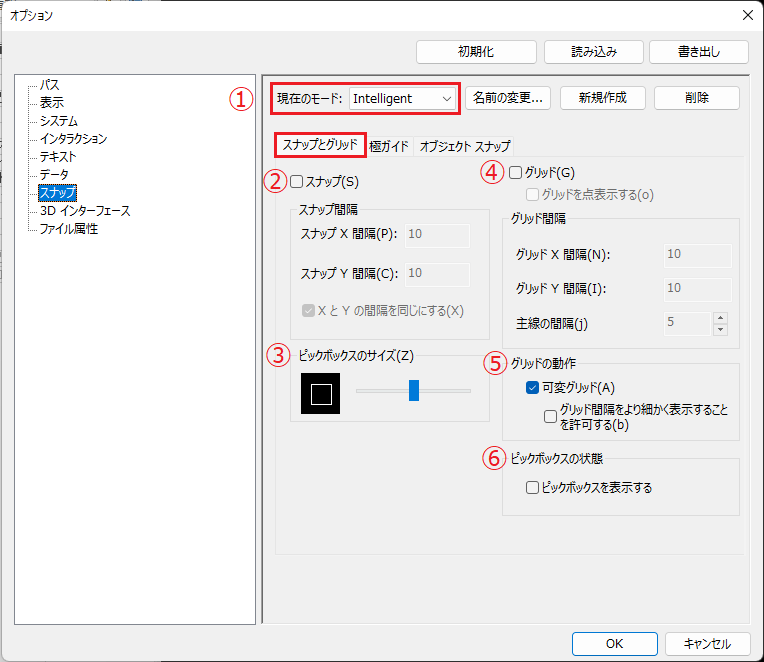764x662 pixels.
Task: Click the ピックボックスのサイズ slider handle
Action: [413, 391]
